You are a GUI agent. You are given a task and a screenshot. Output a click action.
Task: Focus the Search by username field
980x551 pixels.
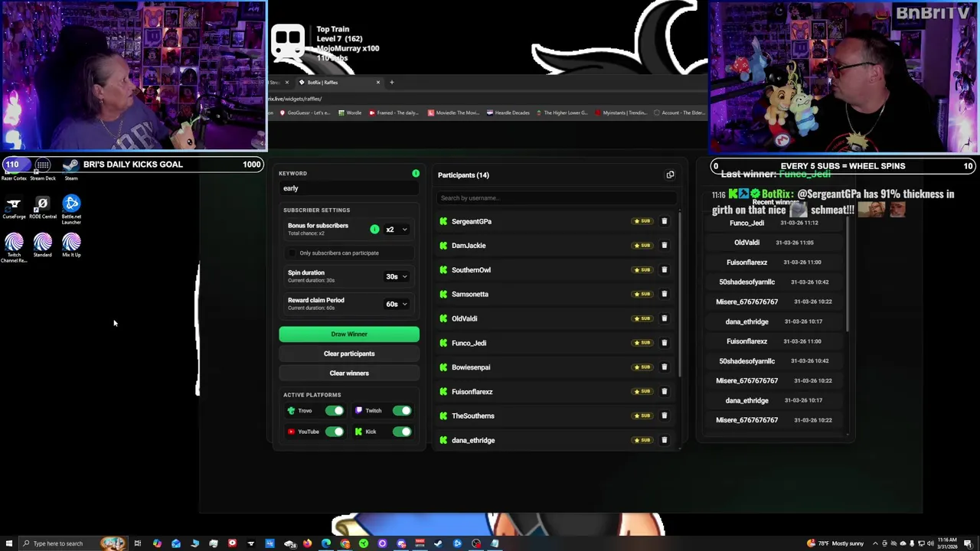[557, 198]
